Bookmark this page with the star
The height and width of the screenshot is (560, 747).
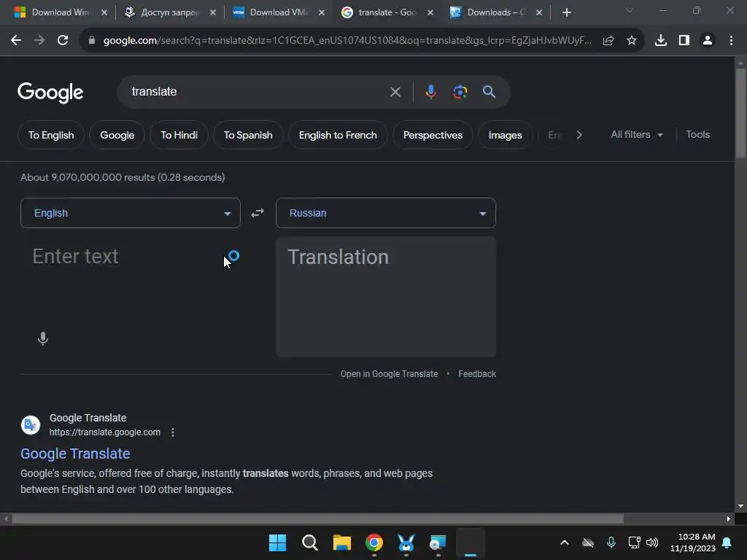coord(632,41)
